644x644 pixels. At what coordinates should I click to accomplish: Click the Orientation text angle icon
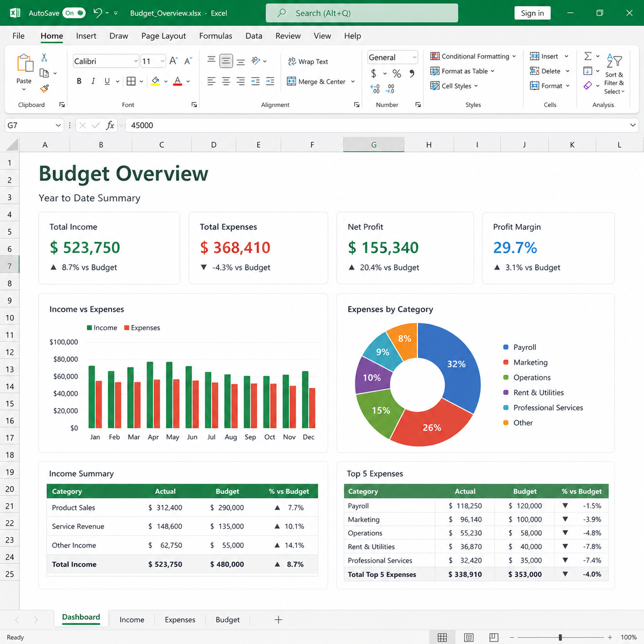click(256, 61)
